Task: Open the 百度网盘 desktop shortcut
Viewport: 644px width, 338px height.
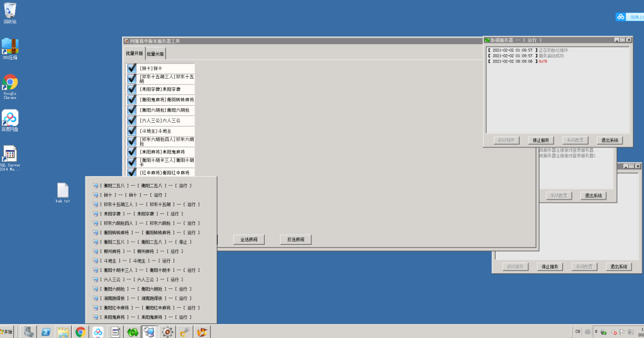Action: 10,120
